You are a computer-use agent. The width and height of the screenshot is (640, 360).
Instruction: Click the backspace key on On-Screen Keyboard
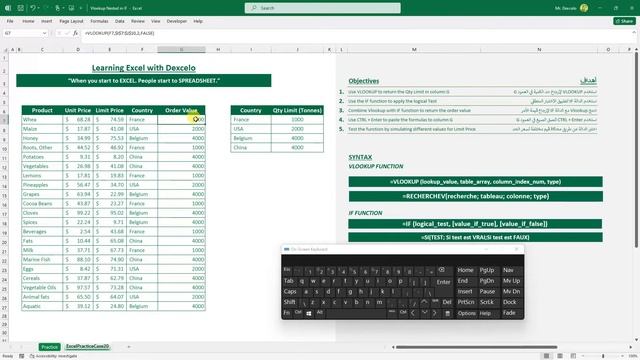pos(442,270)
